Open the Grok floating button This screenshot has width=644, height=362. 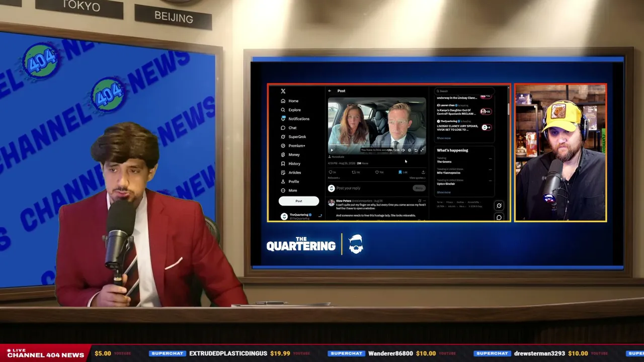tap(499, 206)
